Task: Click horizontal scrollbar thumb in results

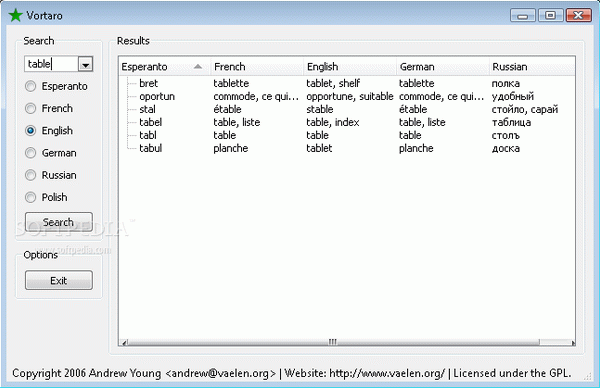Action: (333, 342)
